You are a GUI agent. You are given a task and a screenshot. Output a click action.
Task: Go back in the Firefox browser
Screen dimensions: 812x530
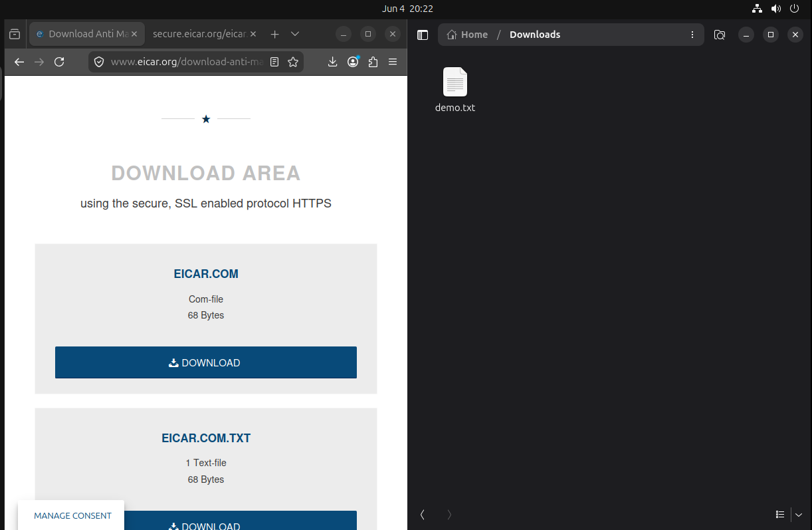click(19, 62)
